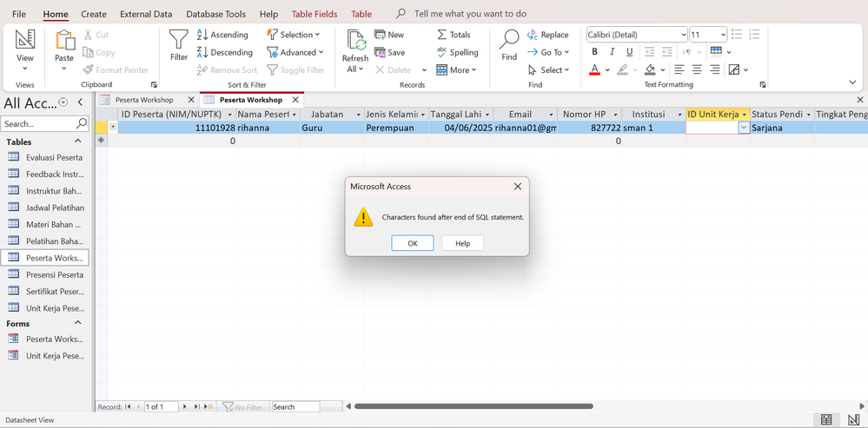Open the font name dropdown
This screenshot has width=868, height=428.
point(684,35)
